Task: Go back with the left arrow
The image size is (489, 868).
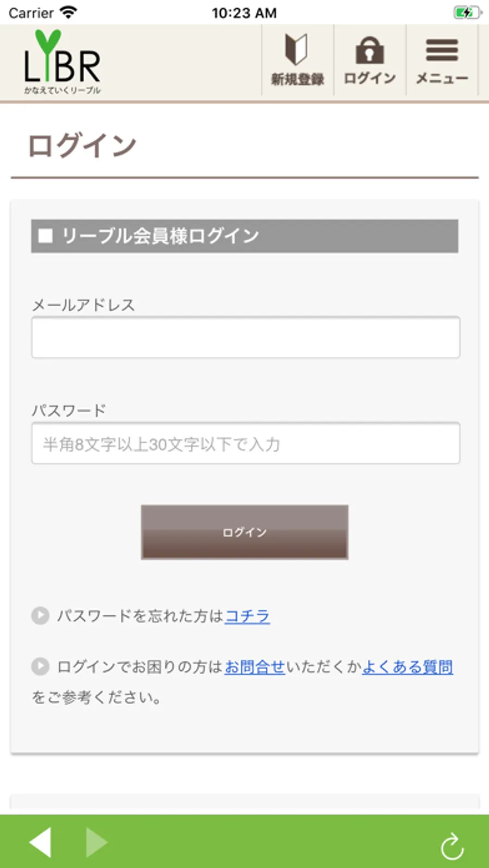Action: click(x=41, y=842)
